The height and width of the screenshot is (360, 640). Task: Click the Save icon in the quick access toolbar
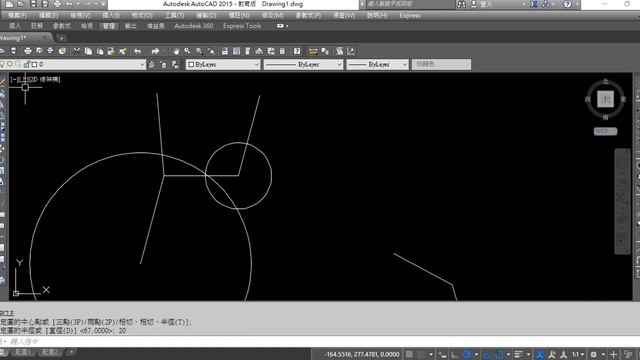click(x=33, y=4)
